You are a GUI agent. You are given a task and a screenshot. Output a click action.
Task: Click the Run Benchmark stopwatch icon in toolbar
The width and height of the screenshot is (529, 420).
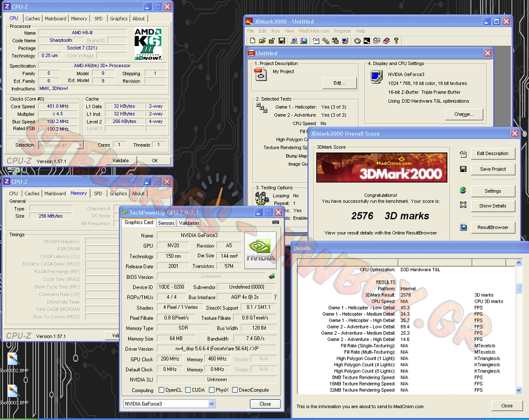pyautogui.click(x=357, y=41)
